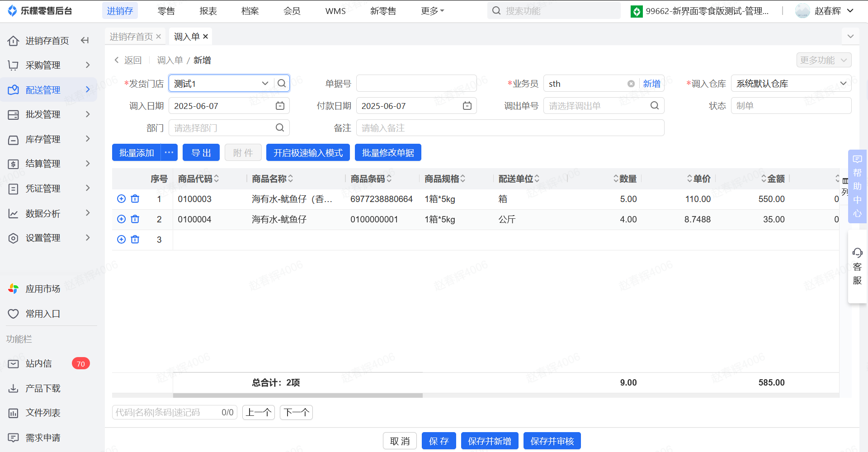Click the 下一个 button
The height and width of the screenshot is (452, 868).
coord(297,412)
